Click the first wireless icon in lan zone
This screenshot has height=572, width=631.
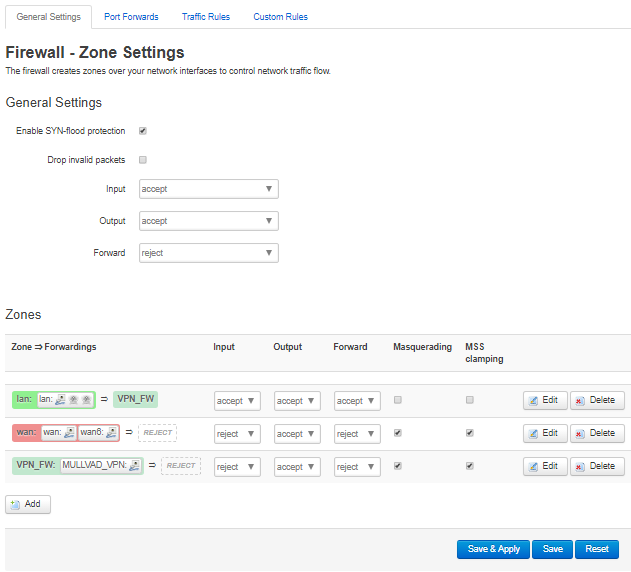point(73,400)
